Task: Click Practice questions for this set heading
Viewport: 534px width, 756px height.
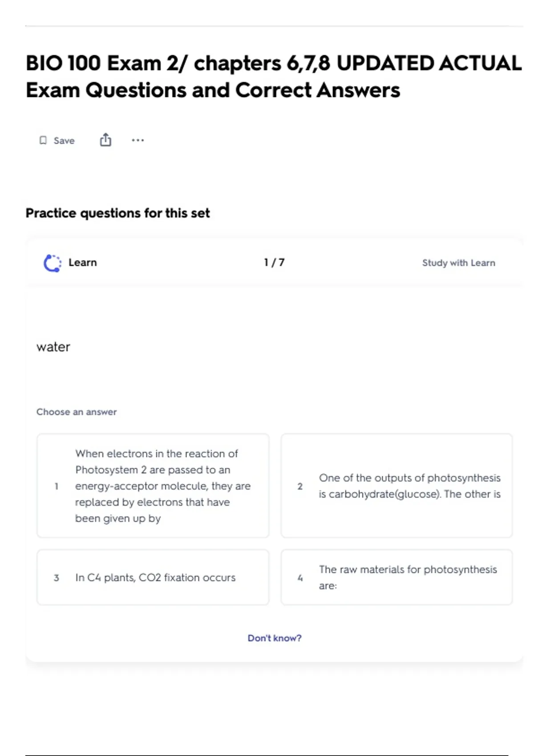Action: coord(117,213)
